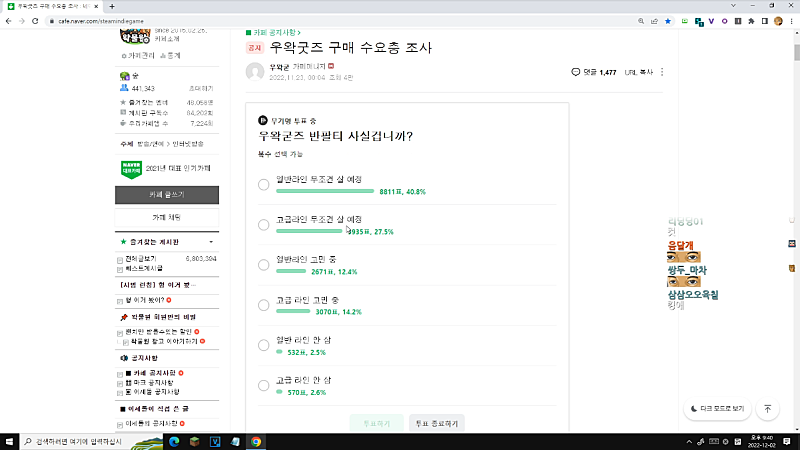Image resolution: width=800 pixels, height=450 pixels.
Task: Click the share page icon in address bar
Action: (654, 21)
